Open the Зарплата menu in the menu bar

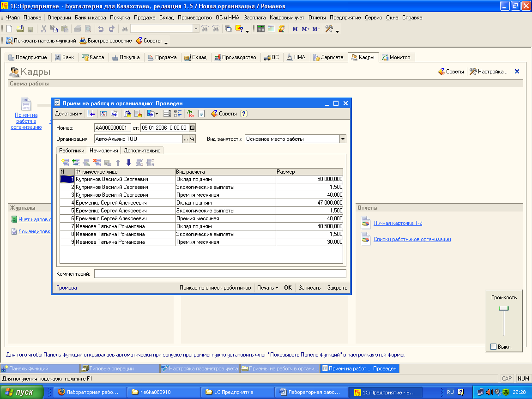(x=254, y=18)
